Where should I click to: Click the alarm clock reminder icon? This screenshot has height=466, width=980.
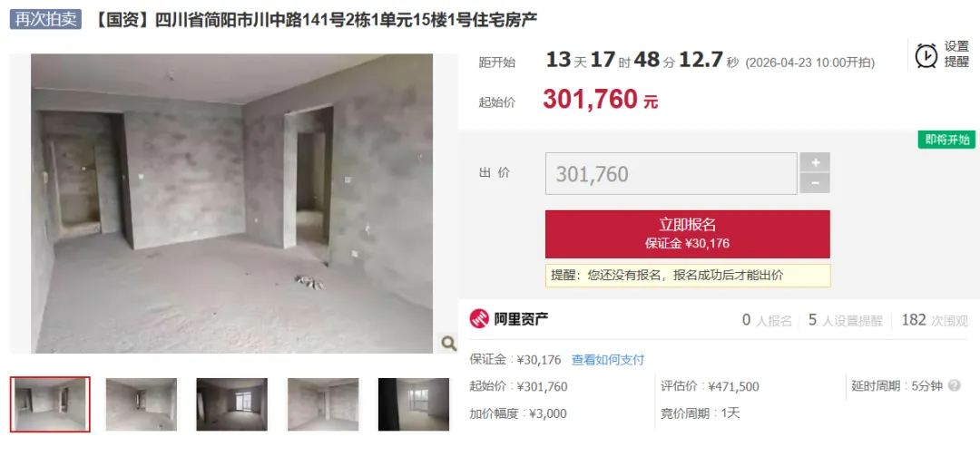(x=926, y=55)
